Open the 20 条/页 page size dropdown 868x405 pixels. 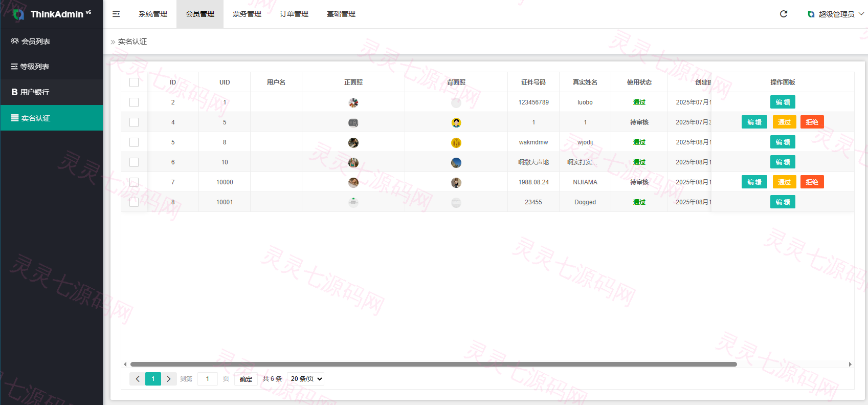pos(306,379)
